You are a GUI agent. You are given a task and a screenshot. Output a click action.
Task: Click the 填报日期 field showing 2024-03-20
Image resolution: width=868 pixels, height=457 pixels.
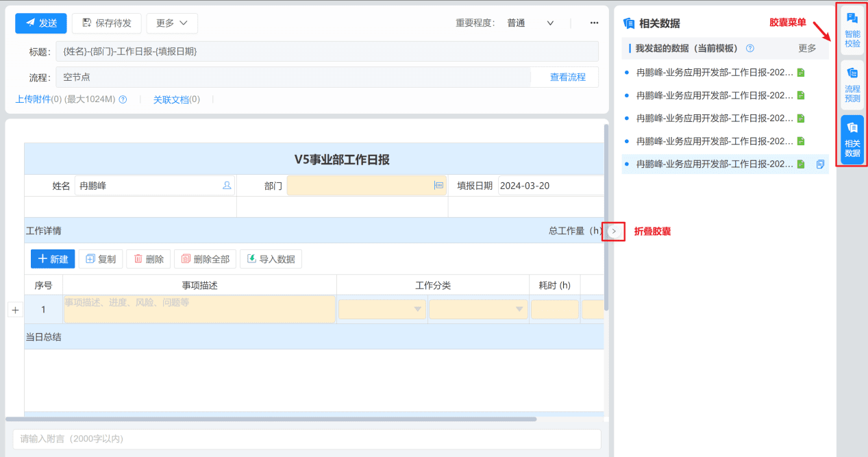(x=551, y=185)
